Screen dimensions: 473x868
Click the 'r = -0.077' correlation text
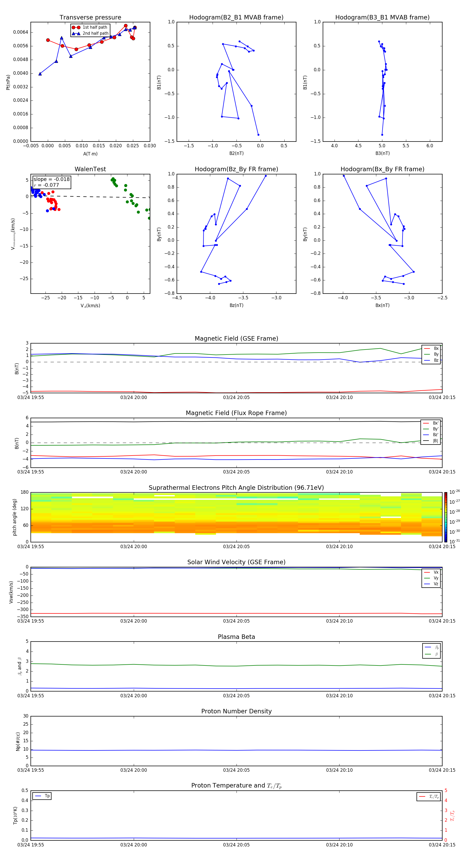[x=47, y=185]
